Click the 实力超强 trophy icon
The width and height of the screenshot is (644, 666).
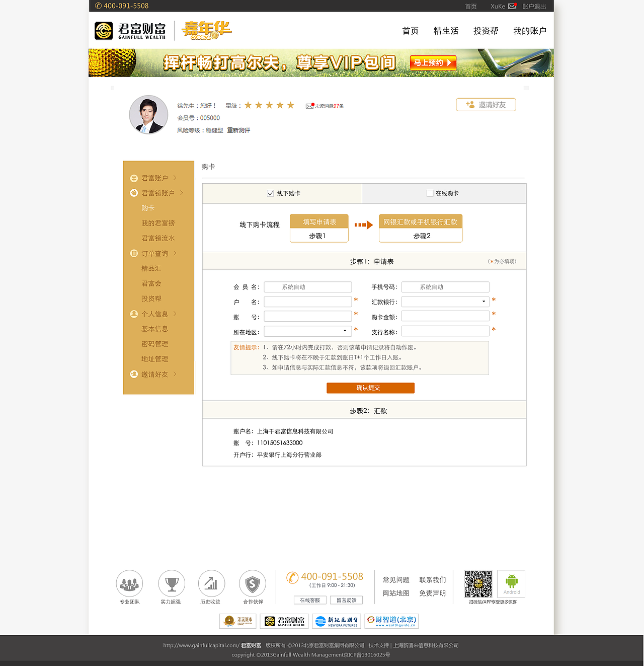pyautogui.click(x=171, y=583)
